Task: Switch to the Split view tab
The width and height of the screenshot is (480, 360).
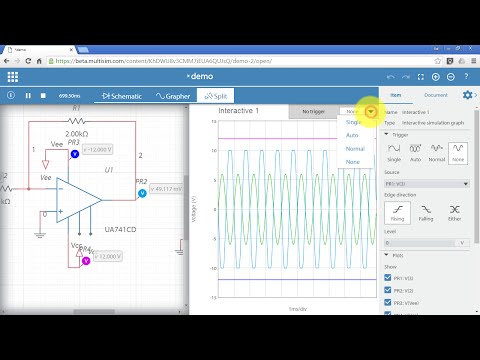Action: (215, 96)
